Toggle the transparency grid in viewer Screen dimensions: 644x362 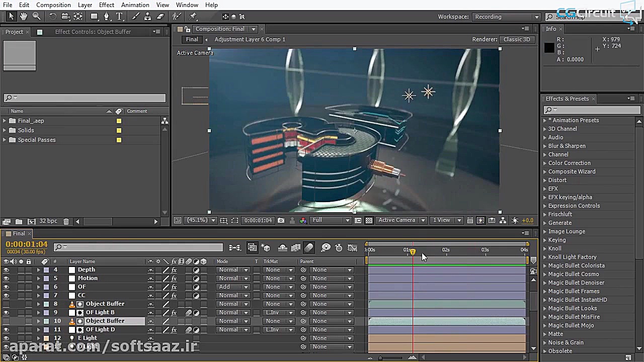369,220
